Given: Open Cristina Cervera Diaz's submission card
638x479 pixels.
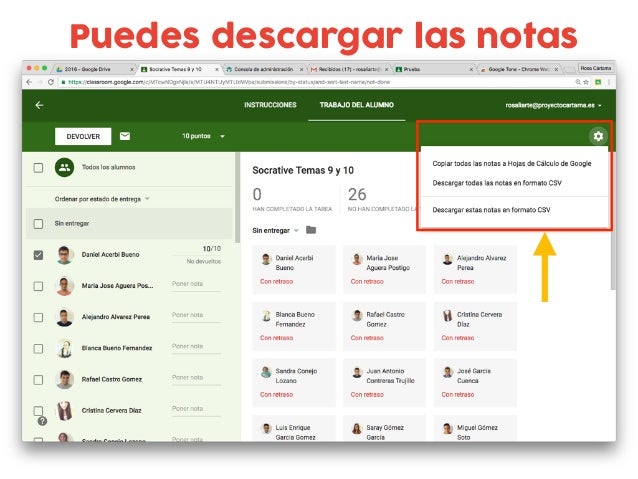Looking at the screenshot, I should pos(475,326).
